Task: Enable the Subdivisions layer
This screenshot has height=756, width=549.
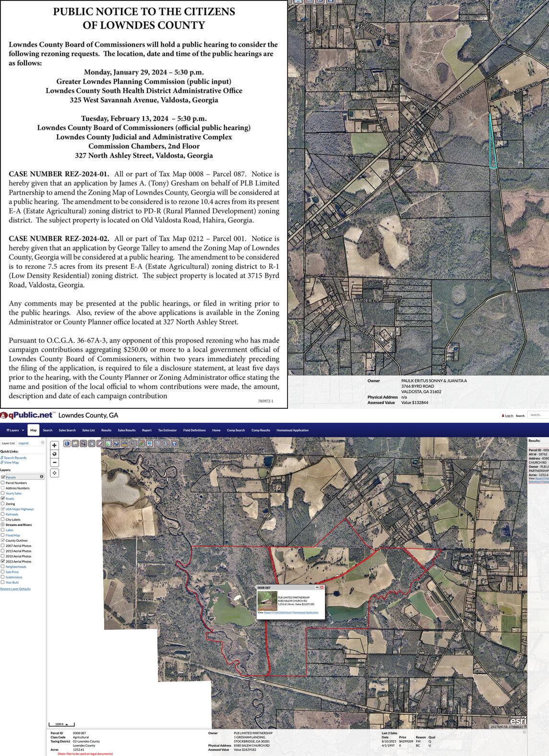Action: click(x=3, y=577)
